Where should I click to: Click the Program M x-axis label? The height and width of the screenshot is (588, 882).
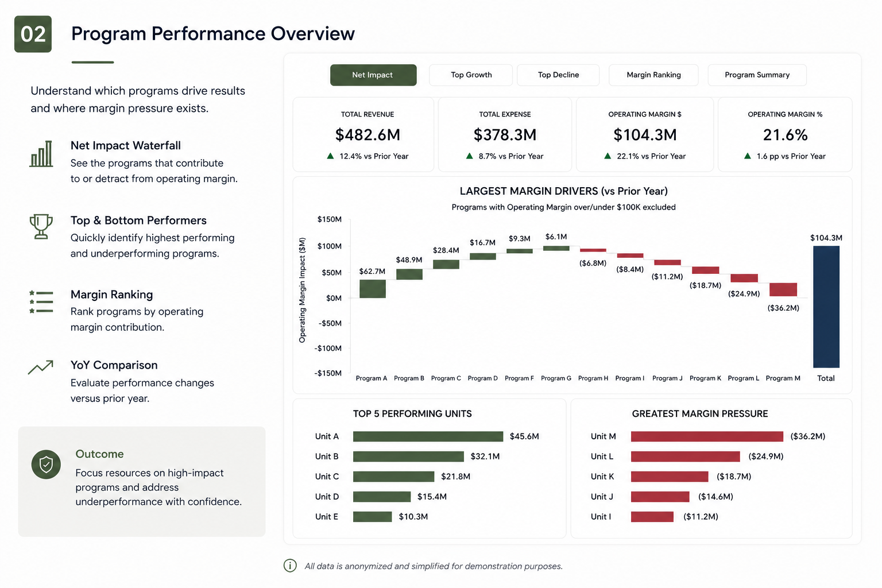(783, 378)
